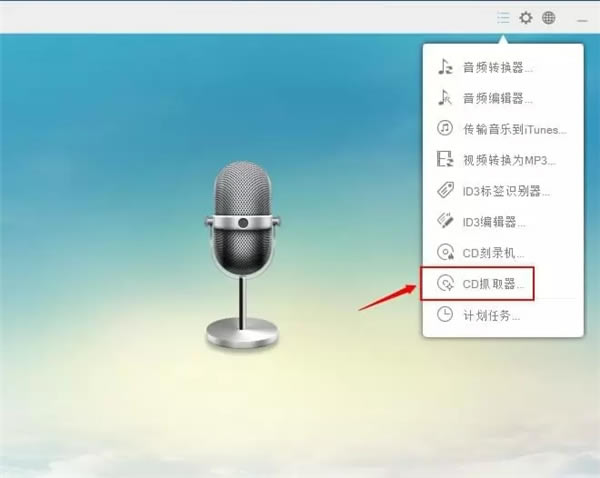Open 计划任务... menu entry

pyautogui.click(x=491, y=316)
